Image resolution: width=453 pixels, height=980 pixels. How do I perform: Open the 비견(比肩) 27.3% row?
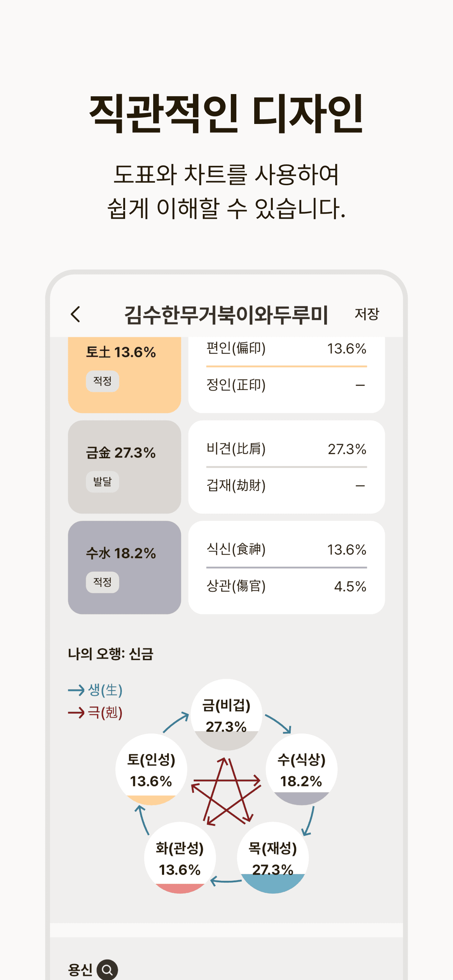[286, 449]
